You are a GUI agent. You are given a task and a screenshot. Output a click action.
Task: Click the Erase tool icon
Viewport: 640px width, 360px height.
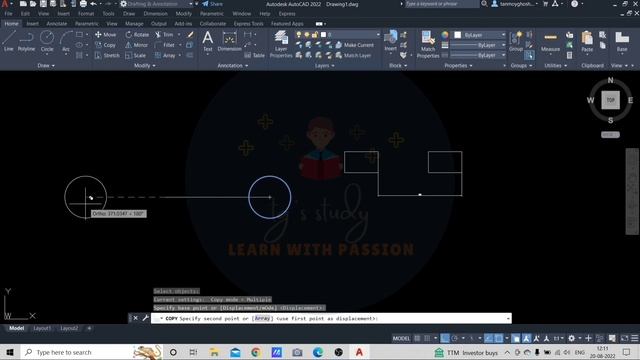pos(190,35)
